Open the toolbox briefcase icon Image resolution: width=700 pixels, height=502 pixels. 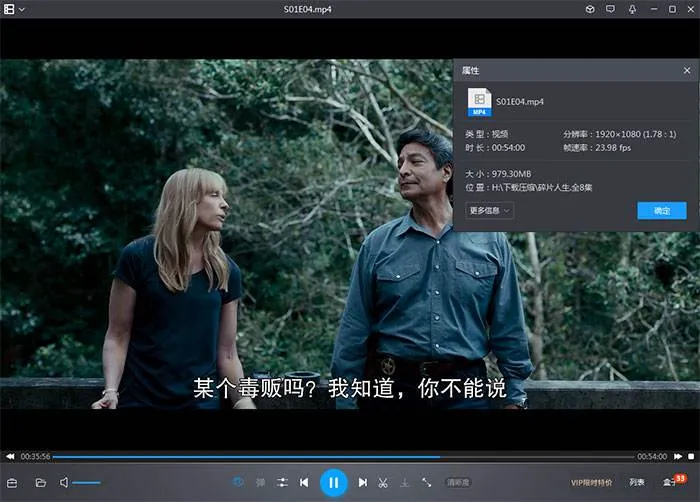12,483
